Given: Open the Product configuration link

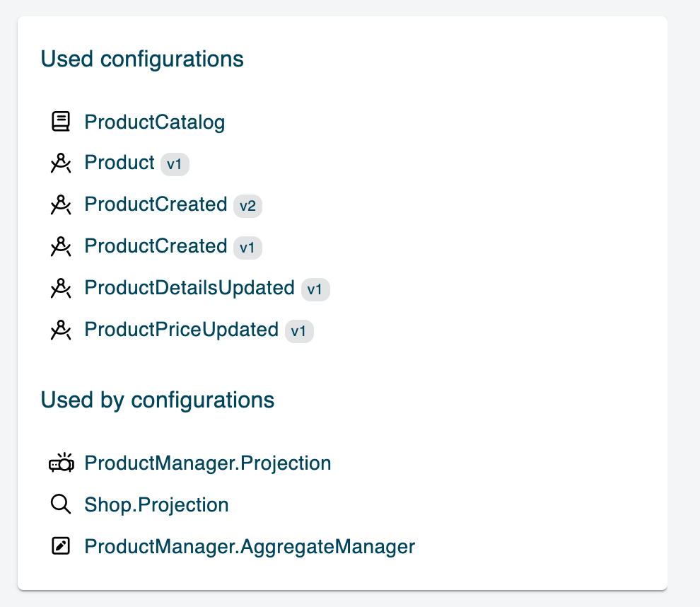Looking at the screenshot, I should [119, 163].
